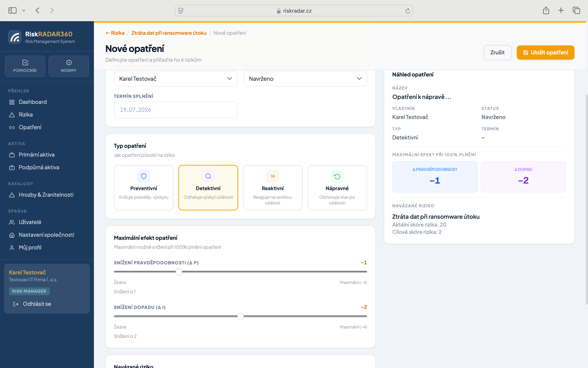Toggle the Safari sidebar button
The width and height of the screenshot is (588, 368).
click(12, 10)
